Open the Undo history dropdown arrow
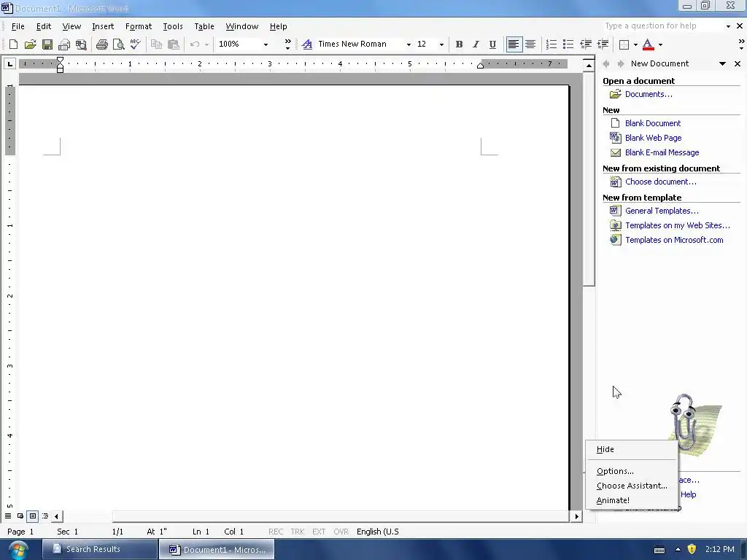 coord(206,44)
